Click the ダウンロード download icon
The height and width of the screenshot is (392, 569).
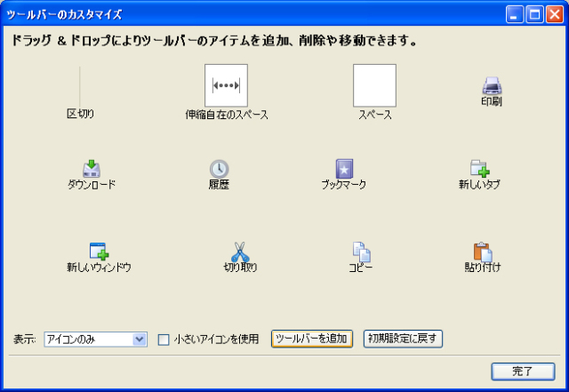tap(92, 168)
